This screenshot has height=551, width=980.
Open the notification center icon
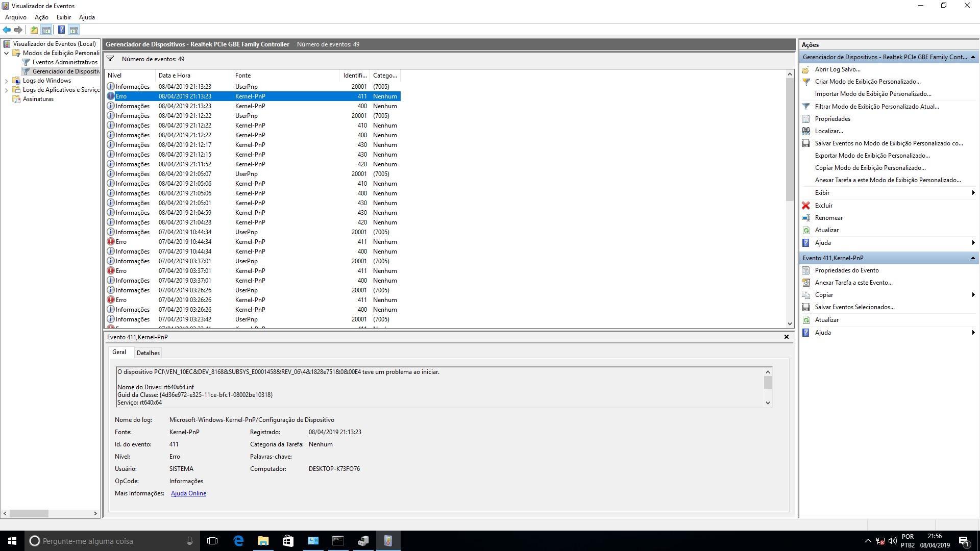pyautogui.click(x=964, y=541)
